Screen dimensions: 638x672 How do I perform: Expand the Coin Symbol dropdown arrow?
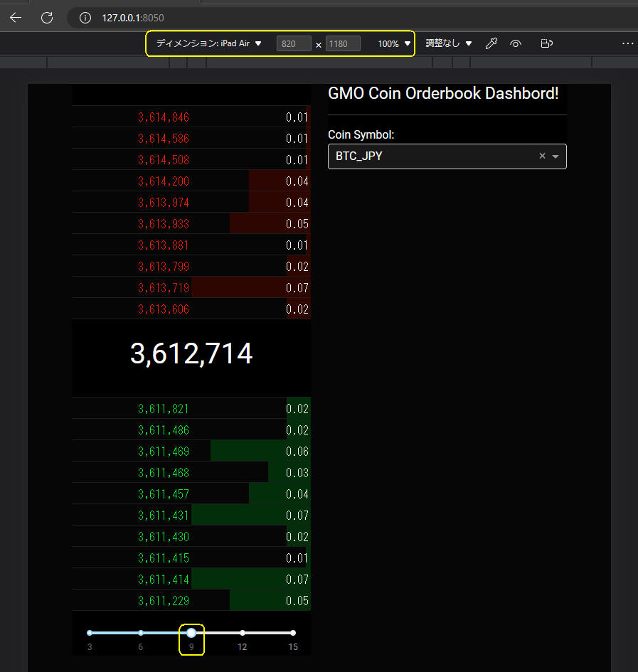(555, 156)
